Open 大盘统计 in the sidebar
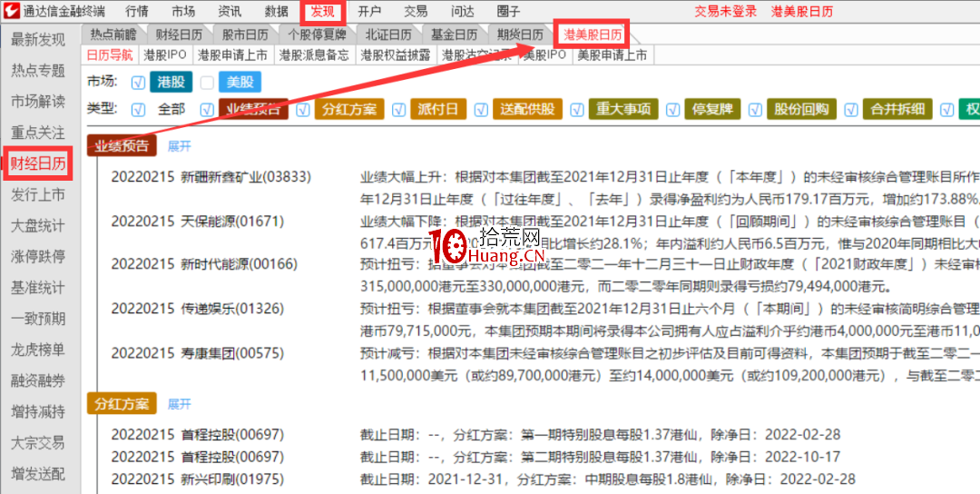Screen dimensions: 980x494 pos(38,226)
